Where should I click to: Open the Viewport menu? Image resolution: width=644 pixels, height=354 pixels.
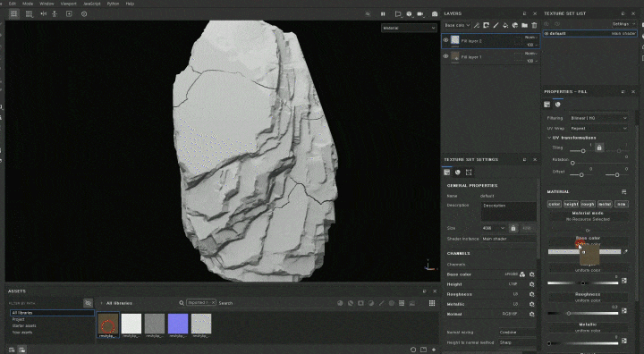coord(69,4)
